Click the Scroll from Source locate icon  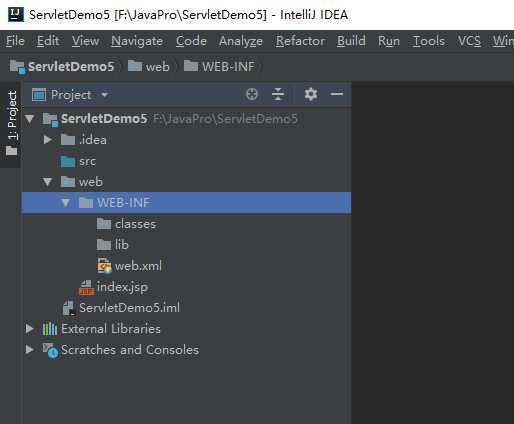tap(252, 94)
